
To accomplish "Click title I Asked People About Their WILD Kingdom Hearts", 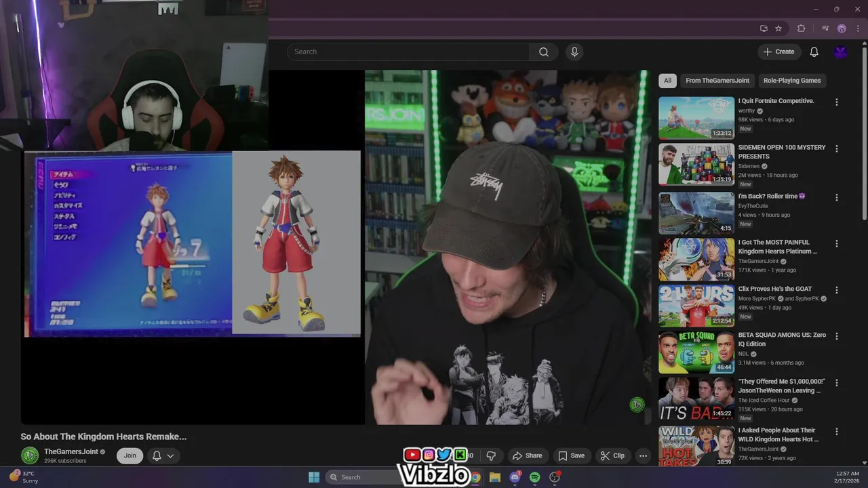I will pyautogui.click(x=778, y=434).
